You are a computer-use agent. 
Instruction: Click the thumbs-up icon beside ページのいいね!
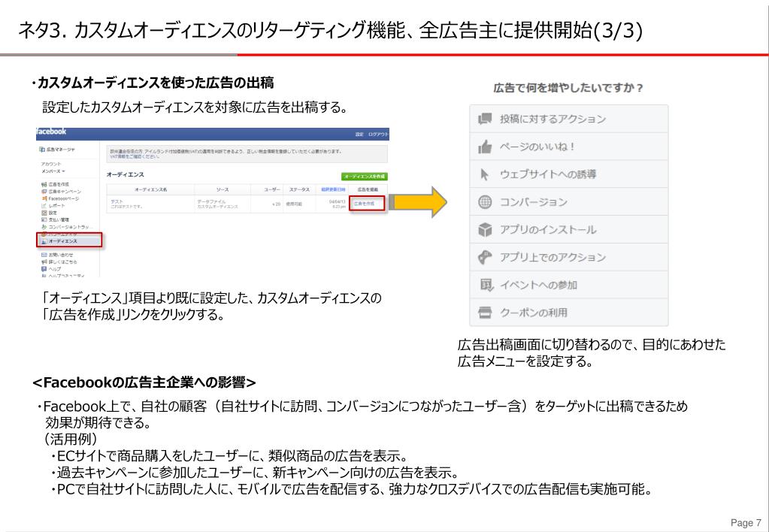pyautogui.click(x=485, y=146)
